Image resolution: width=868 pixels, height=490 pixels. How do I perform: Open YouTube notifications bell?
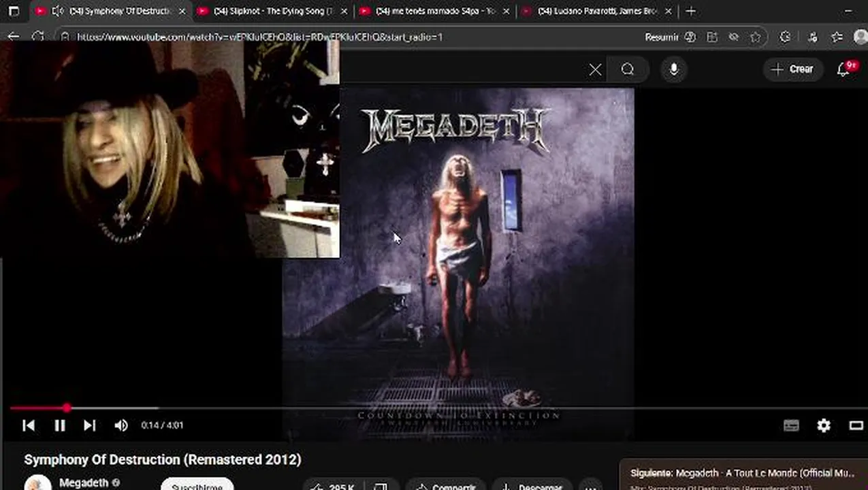pyautogui.click(x=844, y=69)
